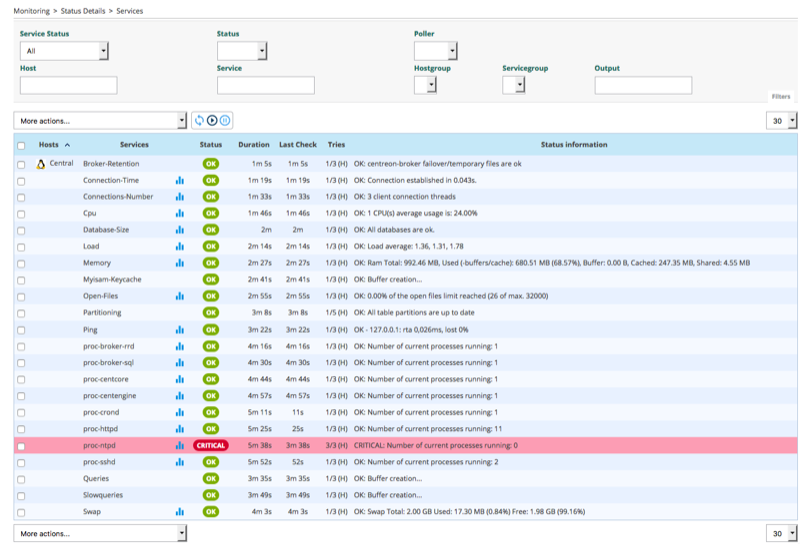Tick the select-all checkbox in the table header
Screen dimensions: 800x544
click(22, 145)
